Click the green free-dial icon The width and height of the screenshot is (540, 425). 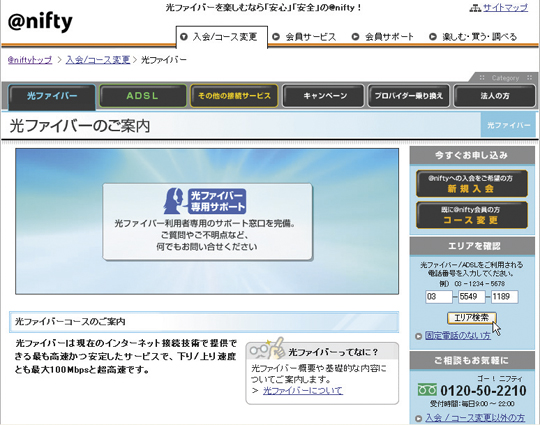click(x=427, y=390)
